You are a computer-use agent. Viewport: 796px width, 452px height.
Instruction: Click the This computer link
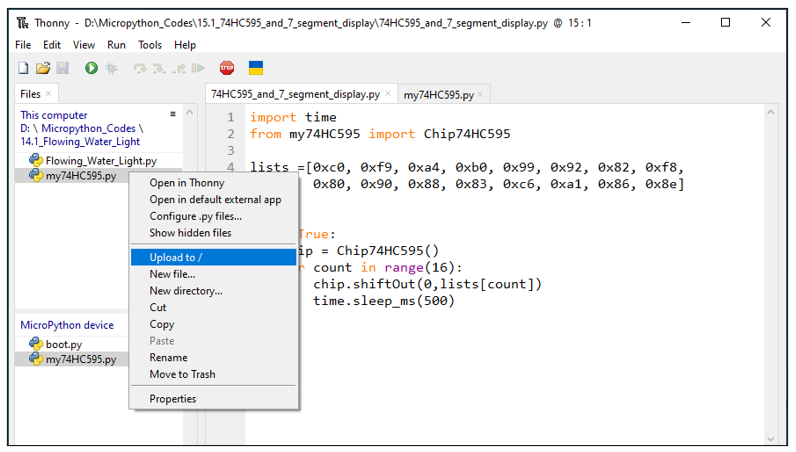tap(54, 115)
